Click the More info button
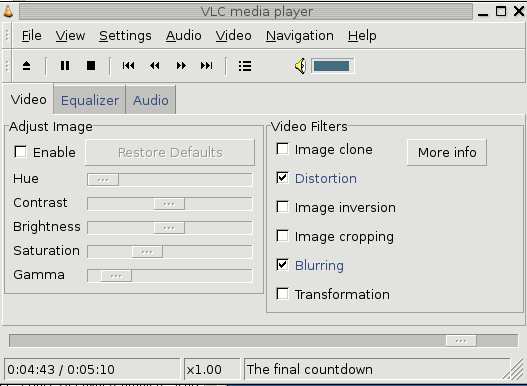The image size is (527, 386). tap(447, 152)
